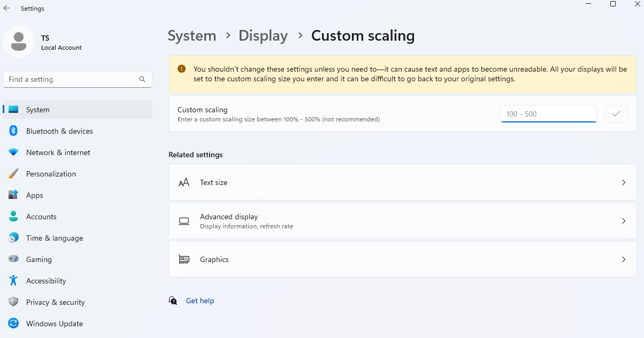Screen dimensions: 644x338
Task: Click the Accessibility figure icon
Action: coord(13,281)
